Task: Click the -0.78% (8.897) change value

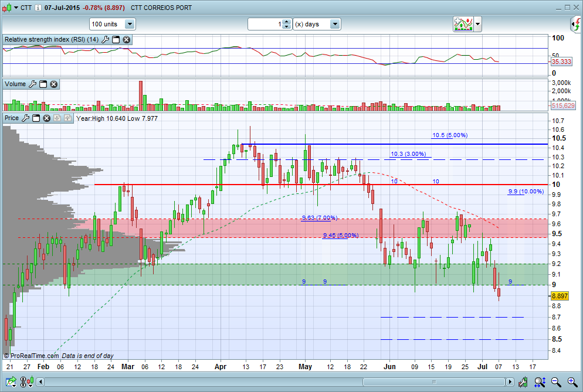Action: pos(104,8)
